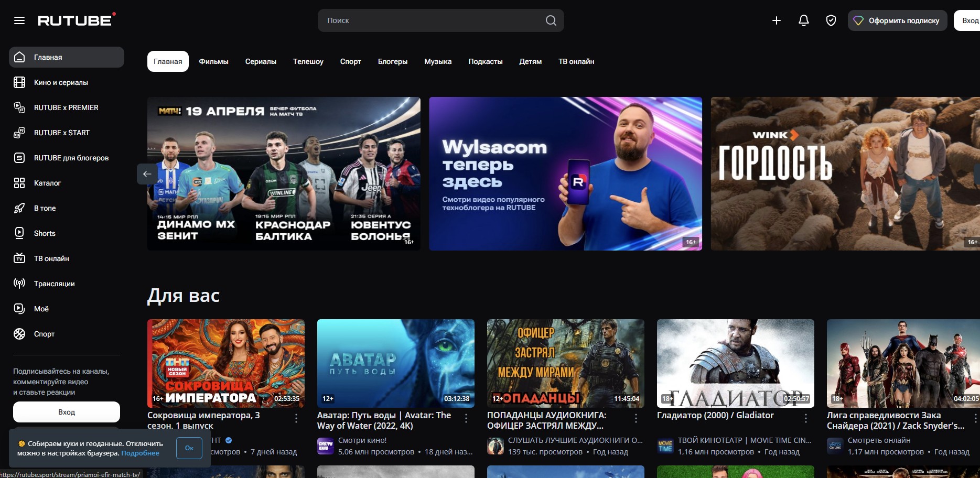Screen dimensions: 980x478
Task: Click the Shorts icon in sidebar
Action: [19, 233]
